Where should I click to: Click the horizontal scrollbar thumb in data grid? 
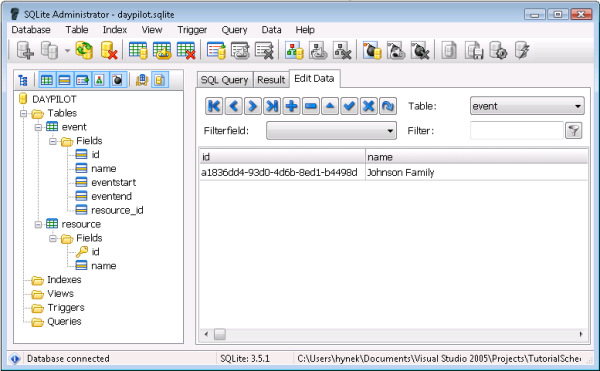220,334
